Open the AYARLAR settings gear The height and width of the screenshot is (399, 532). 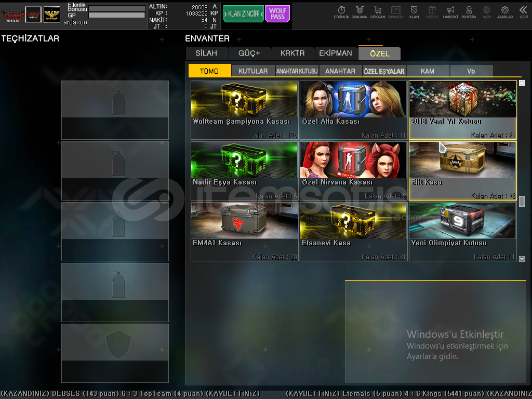(505, 12)
